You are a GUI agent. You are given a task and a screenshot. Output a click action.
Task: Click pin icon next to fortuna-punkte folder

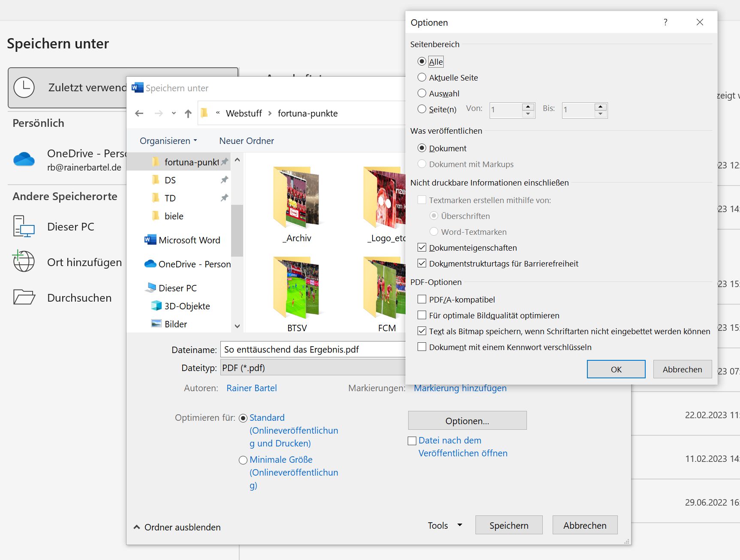click(224, 162)
